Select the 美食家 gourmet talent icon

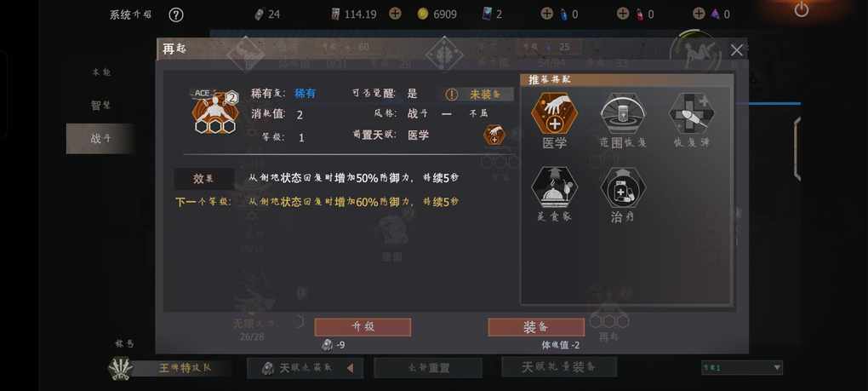[554, 187]
